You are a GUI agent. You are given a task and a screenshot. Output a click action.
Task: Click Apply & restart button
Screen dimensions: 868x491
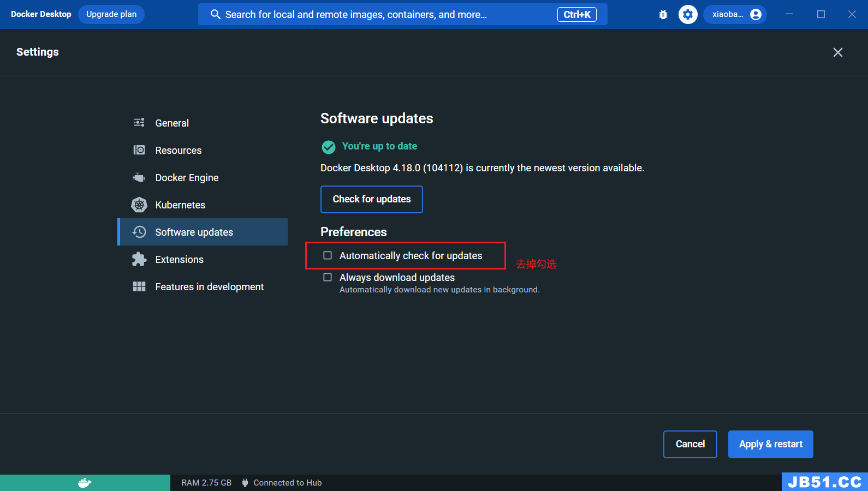[x=771, y=444]
